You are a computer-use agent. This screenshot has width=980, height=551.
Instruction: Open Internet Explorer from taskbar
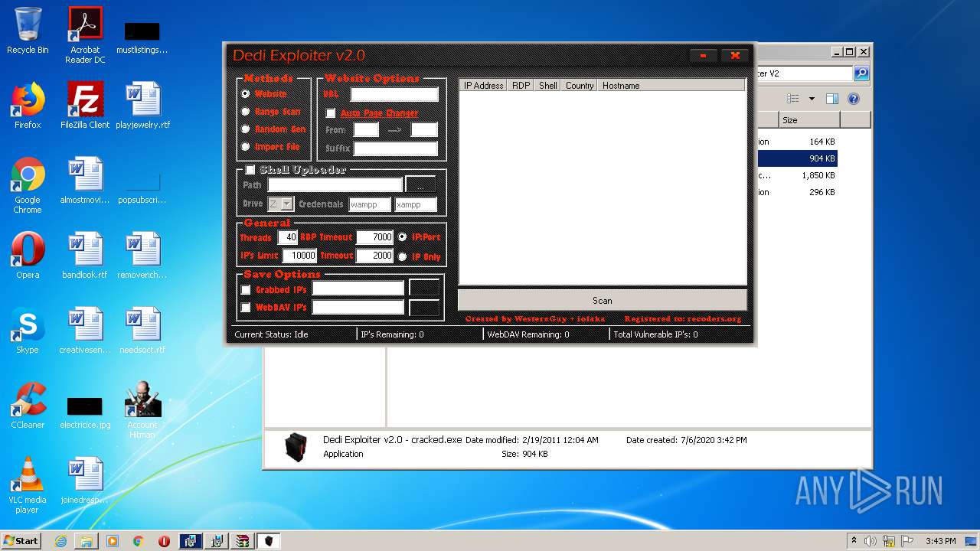click(61, 541)
